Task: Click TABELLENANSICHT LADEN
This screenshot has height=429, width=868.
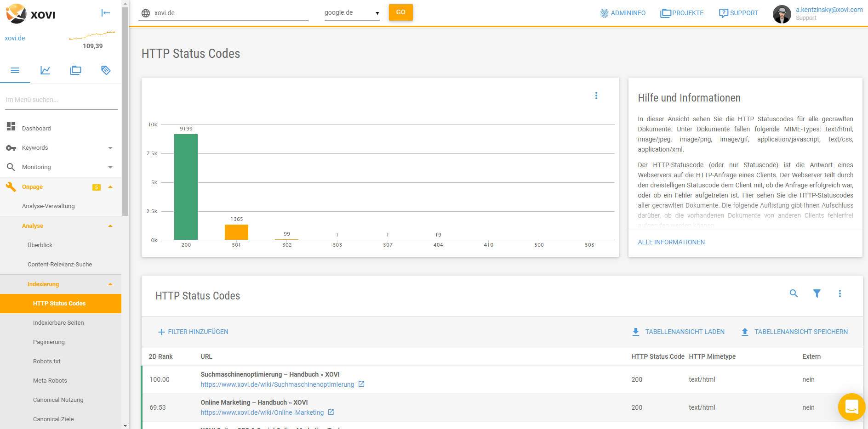Action: pos(679,332)
